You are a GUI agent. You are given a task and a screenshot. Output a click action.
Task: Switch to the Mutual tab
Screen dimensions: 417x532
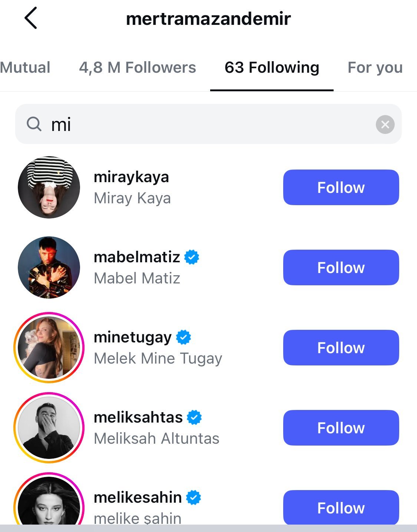pyautogui.click(x=25, y=68)
